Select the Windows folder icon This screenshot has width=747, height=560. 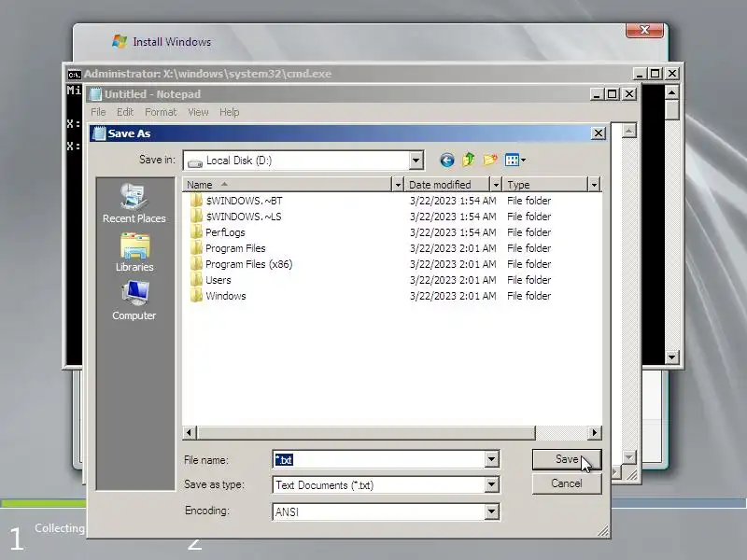(x=196, y=296)
